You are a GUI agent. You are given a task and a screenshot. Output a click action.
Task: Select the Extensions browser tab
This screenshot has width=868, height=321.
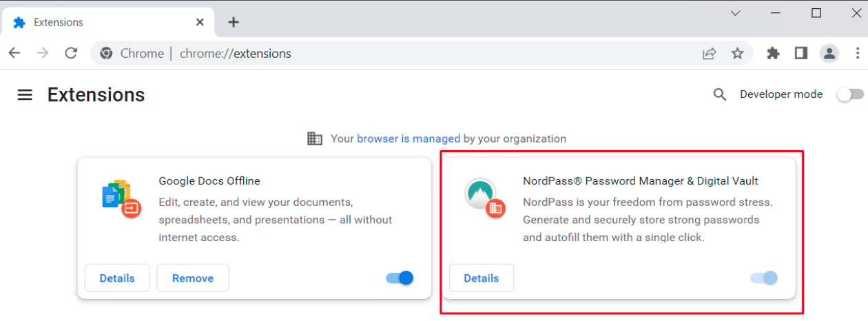click(108, 22)
